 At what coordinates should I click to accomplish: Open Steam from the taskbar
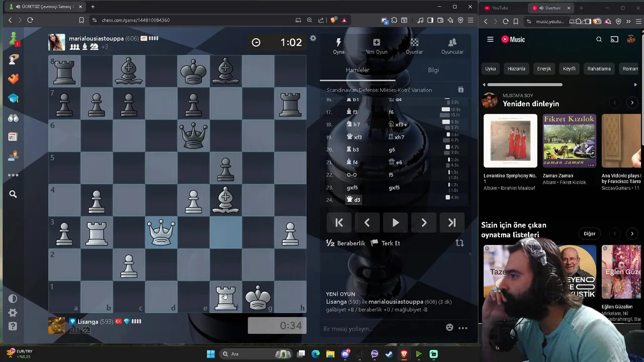(389, 354)
